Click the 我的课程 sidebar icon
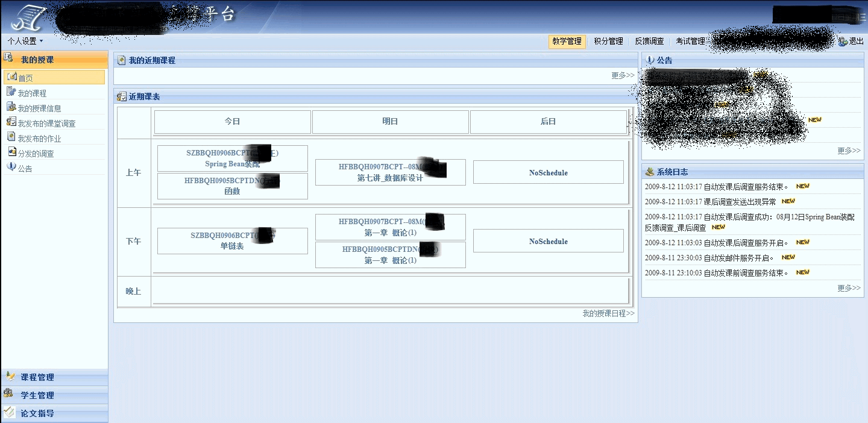Viewport: 868px width, 423px height. 11,92
